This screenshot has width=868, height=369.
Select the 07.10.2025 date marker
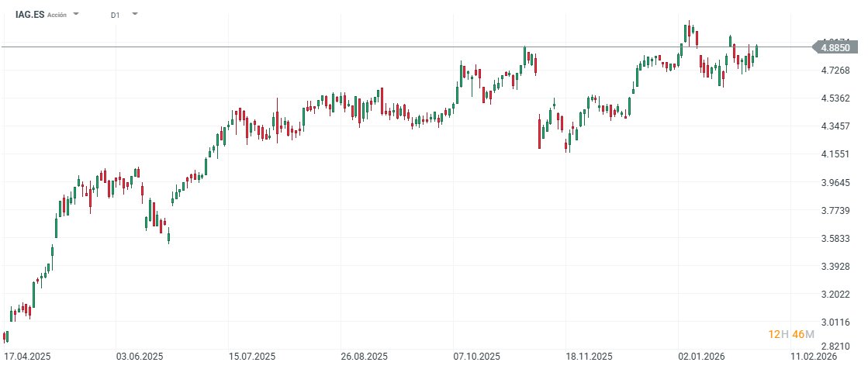(x=477, y=357)
